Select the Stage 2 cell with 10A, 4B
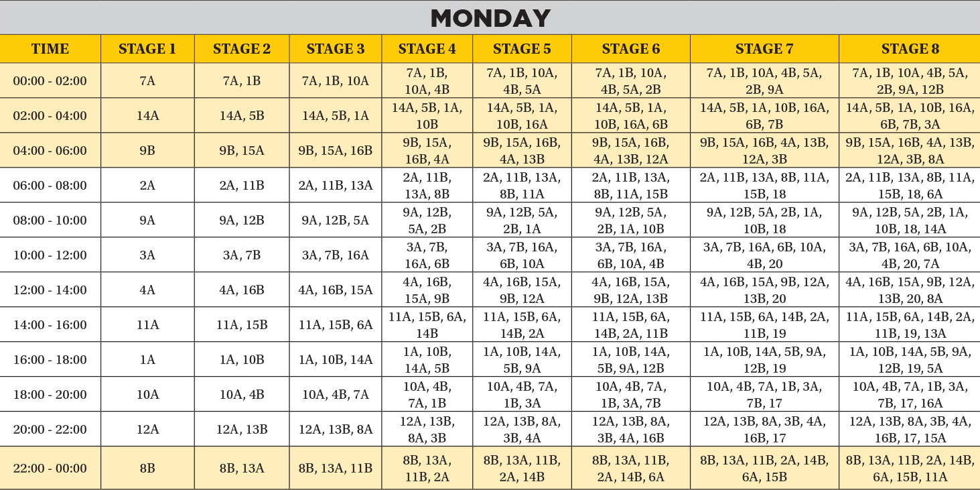This screenshot has width=980, height=490. [x=242, y=395]
